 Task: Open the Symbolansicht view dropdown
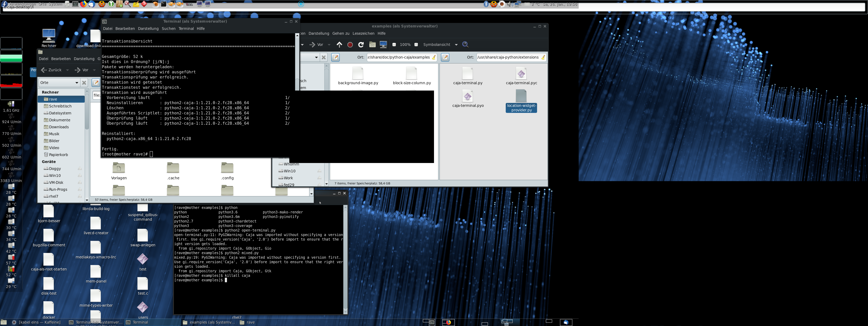click(x=440, y=45)
